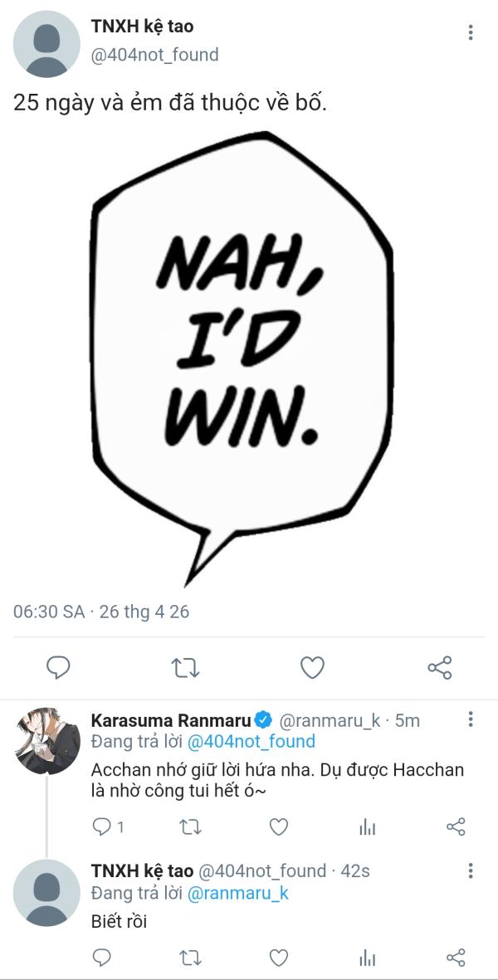Click the @ranmaru_k mention link

(x=239, y=893)
